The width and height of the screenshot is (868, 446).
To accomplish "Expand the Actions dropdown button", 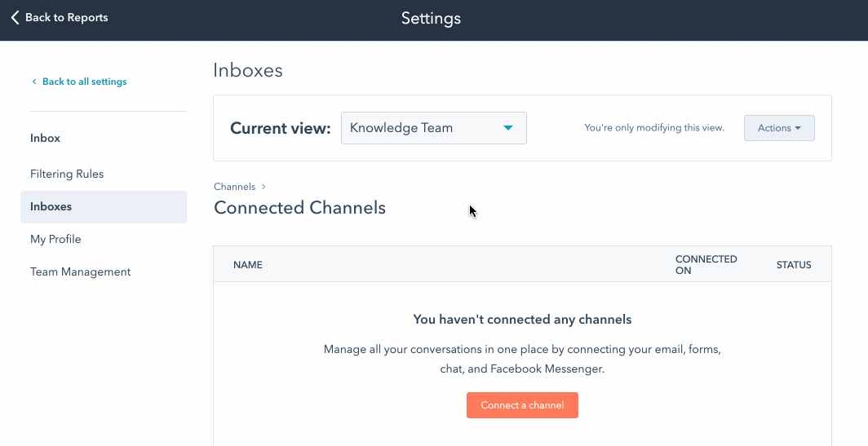I will [x=778, y=128].
